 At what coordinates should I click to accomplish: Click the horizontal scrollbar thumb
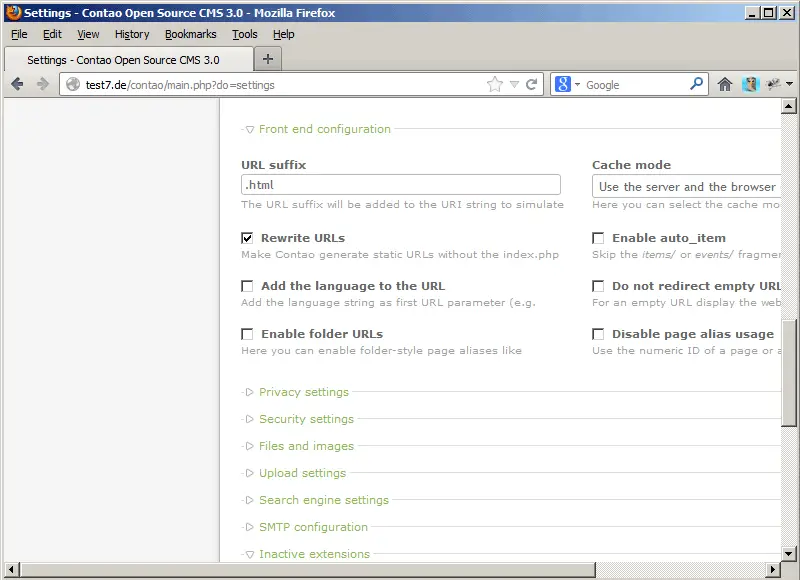pos(308,569)
